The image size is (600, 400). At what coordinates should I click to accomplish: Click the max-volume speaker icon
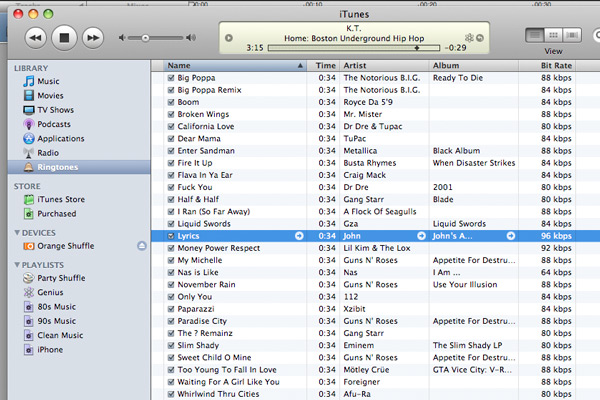click(191, 38)
